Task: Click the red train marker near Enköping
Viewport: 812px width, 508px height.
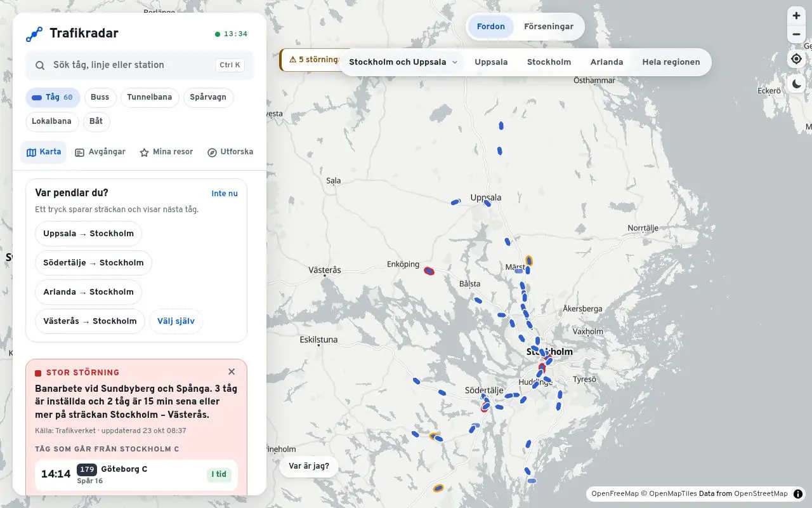Action: (x=429, y=271)
